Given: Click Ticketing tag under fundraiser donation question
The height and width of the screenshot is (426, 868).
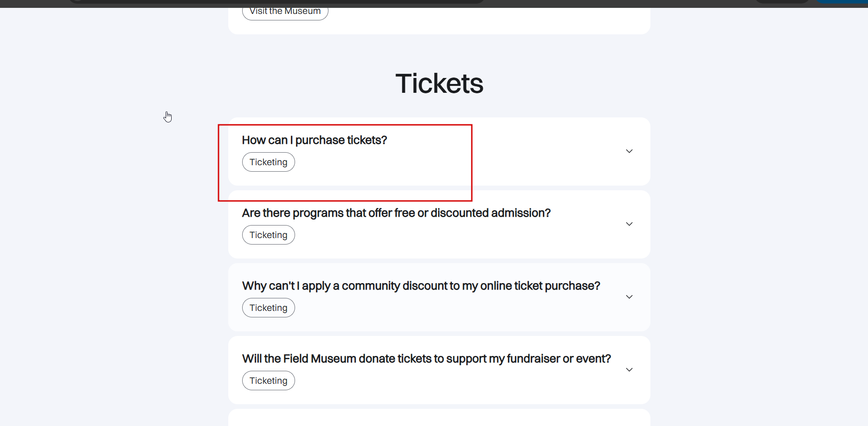Looking at the screenshot, I should [268, 381].
